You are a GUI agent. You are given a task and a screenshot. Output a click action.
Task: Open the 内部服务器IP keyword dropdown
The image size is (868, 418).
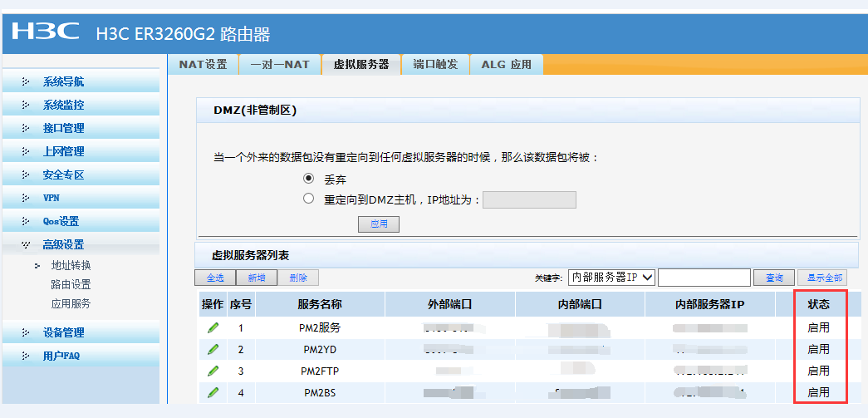pyautogui.click(x=611, y=277)
